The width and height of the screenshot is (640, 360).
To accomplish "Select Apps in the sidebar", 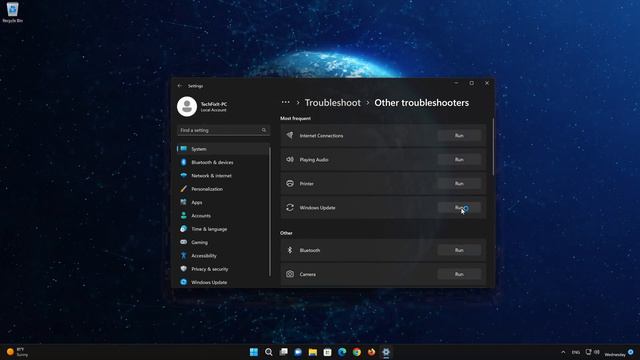I will (x=223, y=202).
